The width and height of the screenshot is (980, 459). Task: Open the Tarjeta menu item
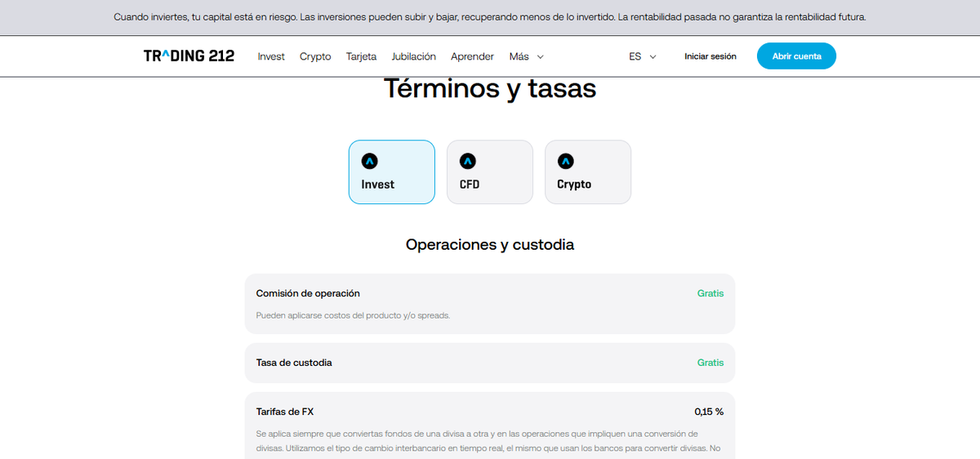click(x=361, y=56)
